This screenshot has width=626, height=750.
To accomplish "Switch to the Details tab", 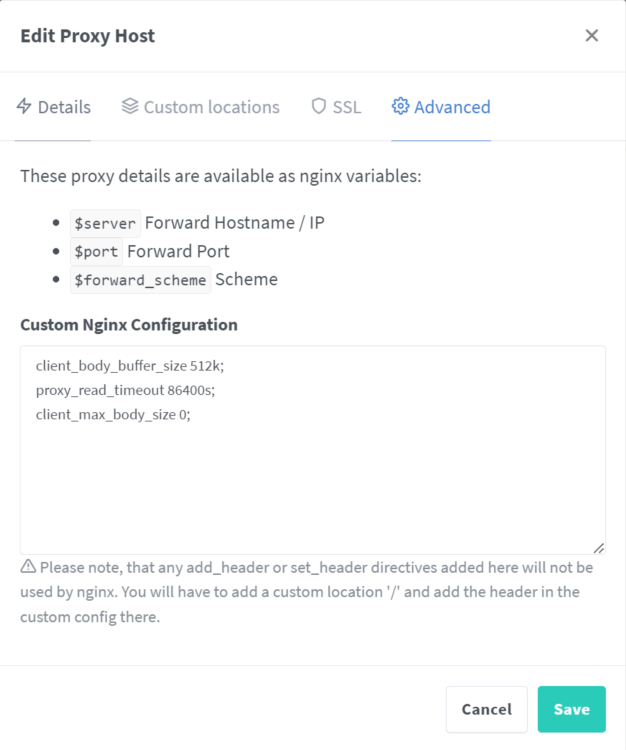I will click(x=53, y=107).
